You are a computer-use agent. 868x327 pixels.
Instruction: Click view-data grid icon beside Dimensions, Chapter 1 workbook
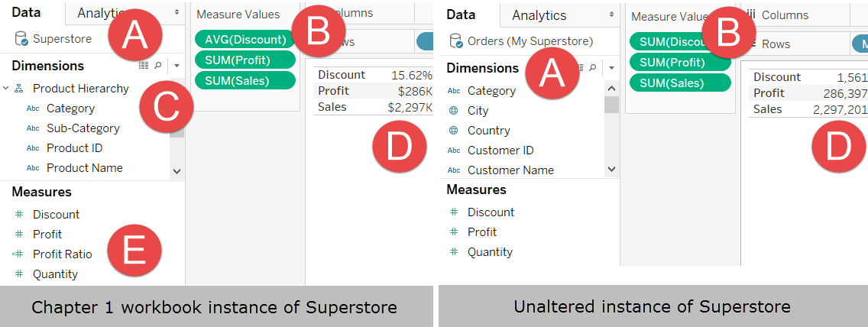(144, 65)
